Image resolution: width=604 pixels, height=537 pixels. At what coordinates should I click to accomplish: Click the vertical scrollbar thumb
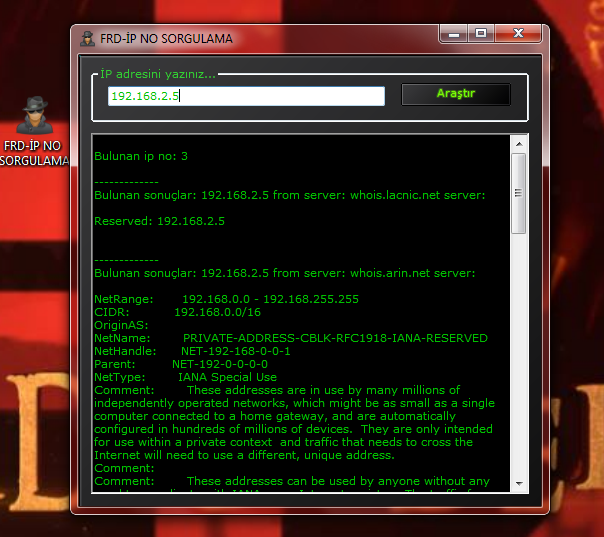(518, 195)
